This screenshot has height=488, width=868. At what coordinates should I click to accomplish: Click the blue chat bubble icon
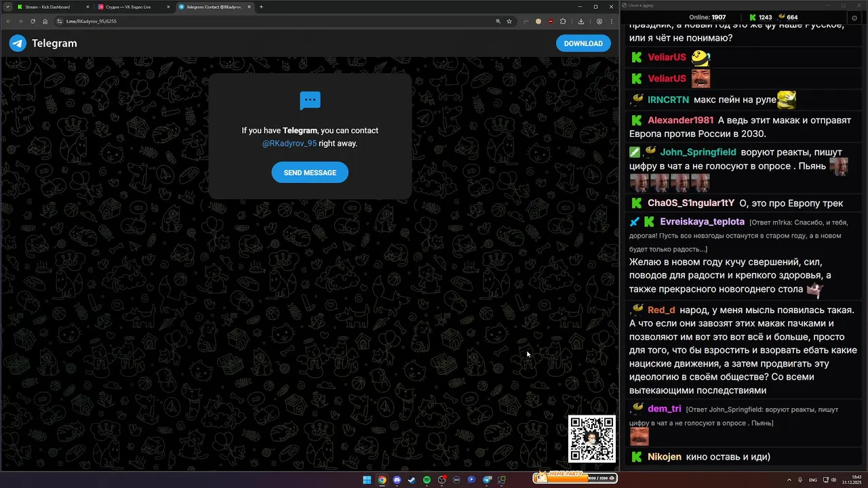[310, 100]
